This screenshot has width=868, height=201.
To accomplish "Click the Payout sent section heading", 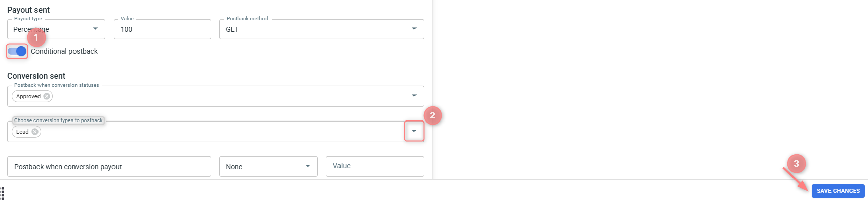I will click(28, 10).
